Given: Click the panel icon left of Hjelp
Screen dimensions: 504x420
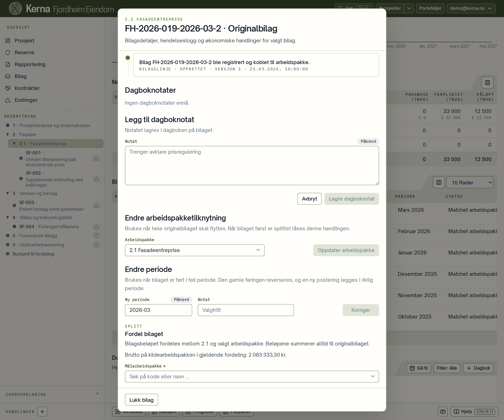Looking at the screenshot, I should pyautogui.click(x=443, y=412).
